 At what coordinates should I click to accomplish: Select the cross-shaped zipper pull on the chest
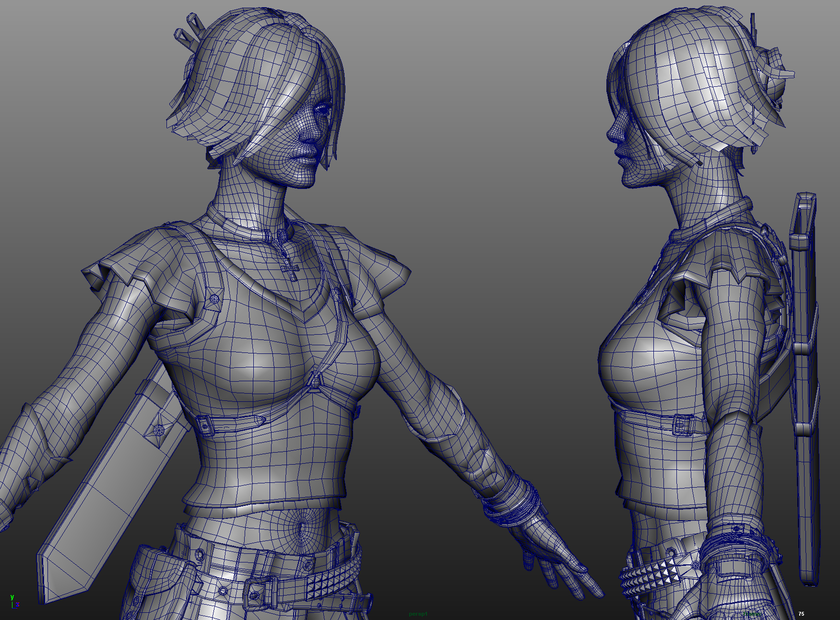[x=291, y=271]
